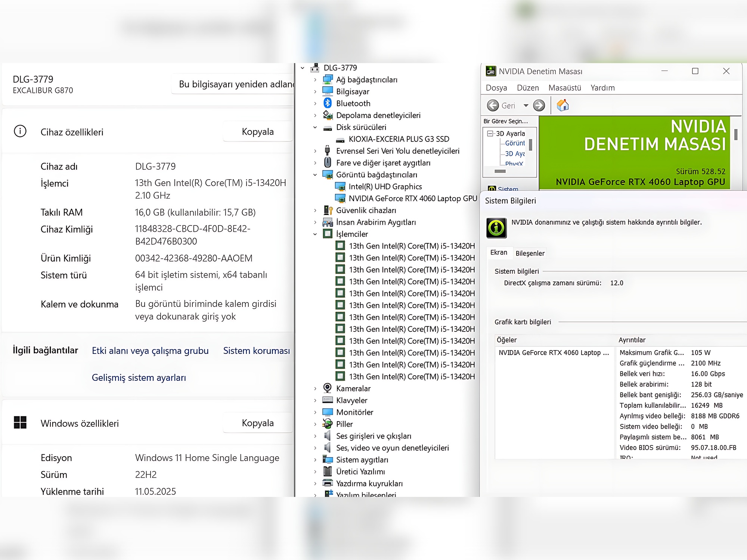The width and height of the screenshot is (747, 560).
Task: Collapse the Görüntü bağdaştırıcıları node
Action: click(315, 175)
